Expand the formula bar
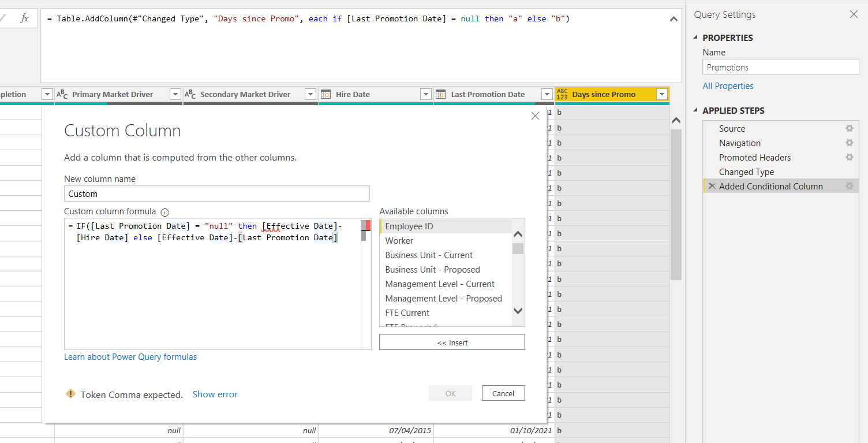The width and height of the screenshot is (868, 443). click(x=674, y=19)
